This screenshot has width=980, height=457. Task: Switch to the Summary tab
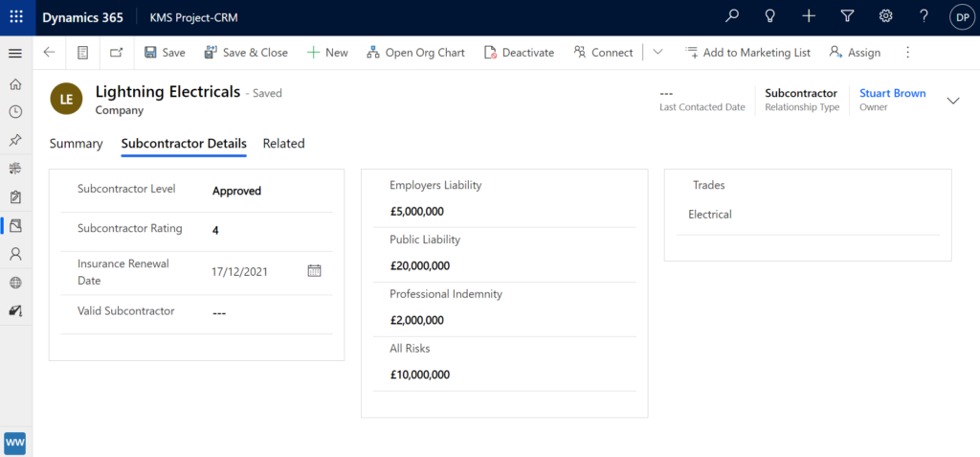point(76,144)
